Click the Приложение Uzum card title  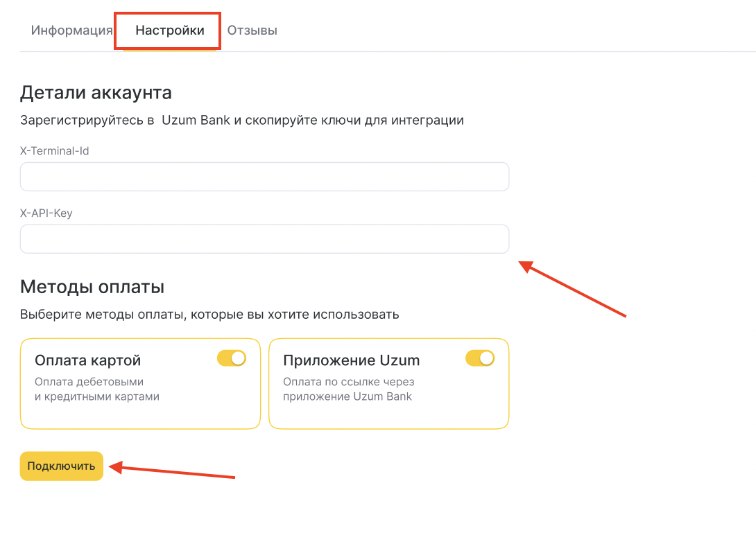(x=351, y=360)
